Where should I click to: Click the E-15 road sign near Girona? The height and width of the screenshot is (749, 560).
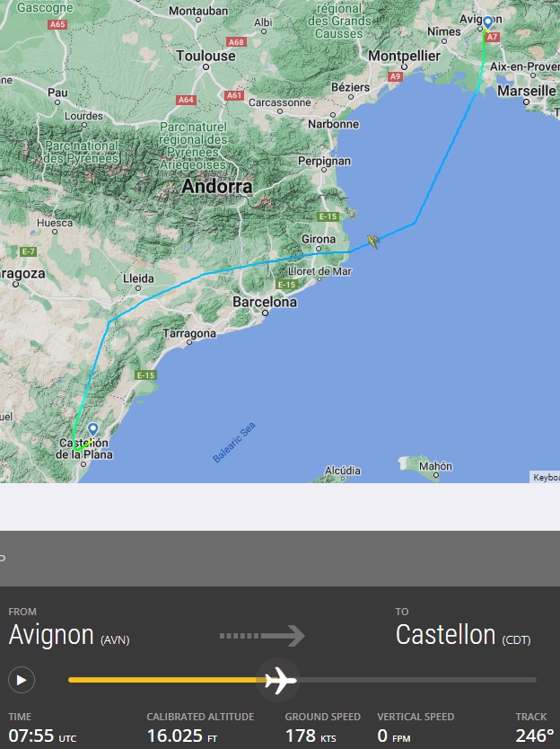328,216
